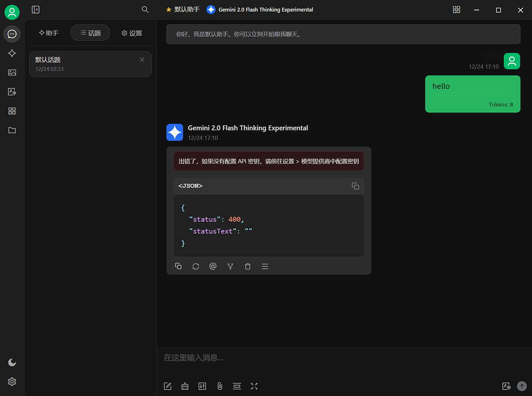
Task: Start a new topic from input toolbar
Action: [x=168, y=386]
